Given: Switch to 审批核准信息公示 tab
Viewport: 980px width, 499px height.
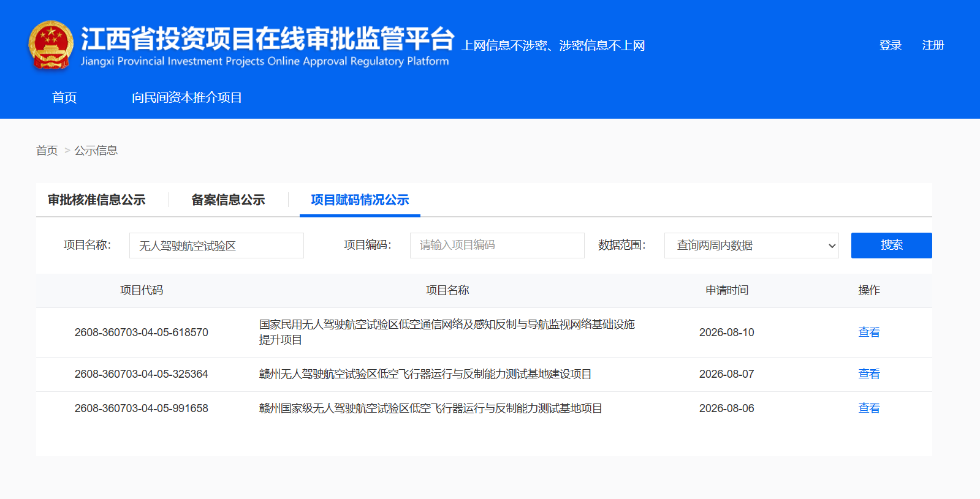Looking at the screenshot, I should (97, 200).
